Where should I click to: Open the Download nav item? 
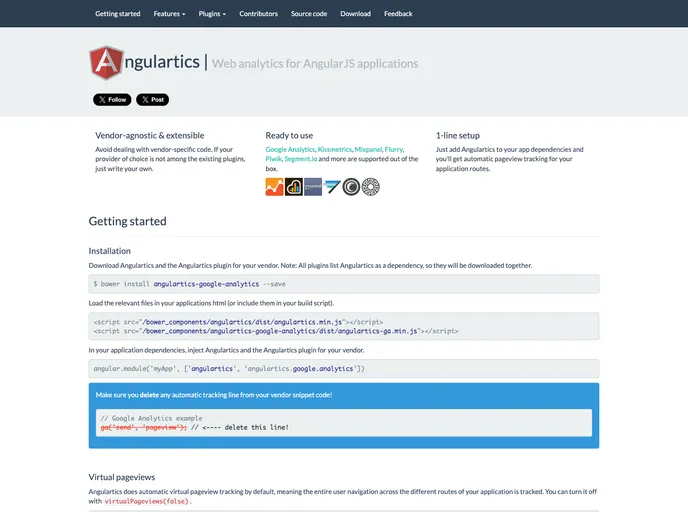(x=355, y=14)
